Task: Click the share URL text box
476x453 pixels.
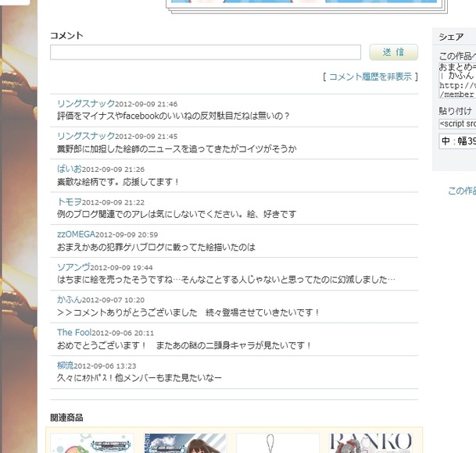Action: [457, 80]
